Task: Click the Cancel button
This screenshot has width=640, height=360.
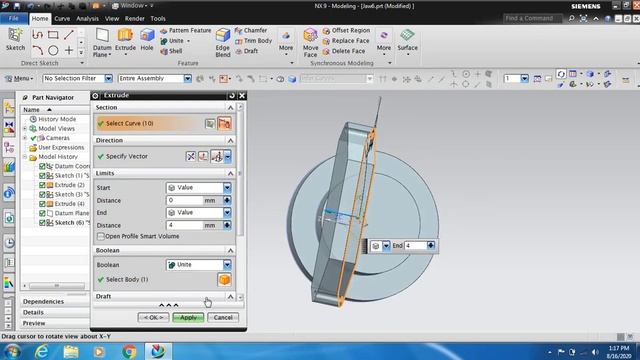Action: (x=223, y=318)
